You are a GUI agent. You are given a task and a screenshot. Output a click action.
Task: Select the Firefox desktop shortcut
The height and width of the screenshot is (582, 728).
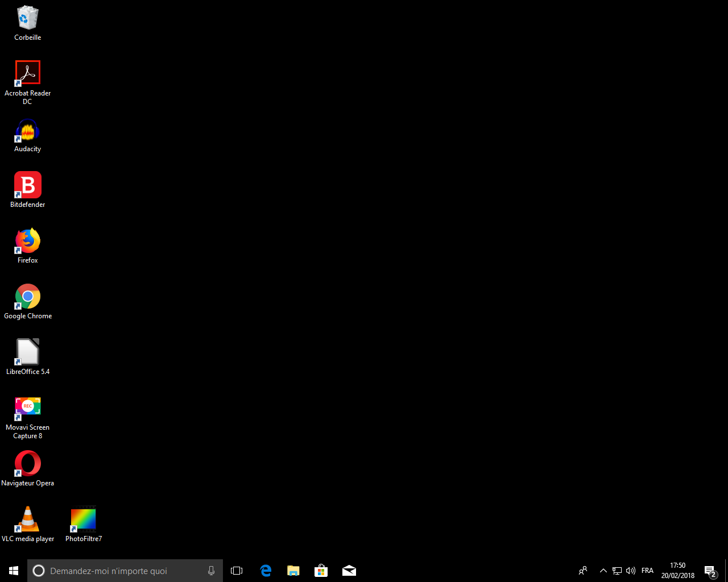(27, 246)
